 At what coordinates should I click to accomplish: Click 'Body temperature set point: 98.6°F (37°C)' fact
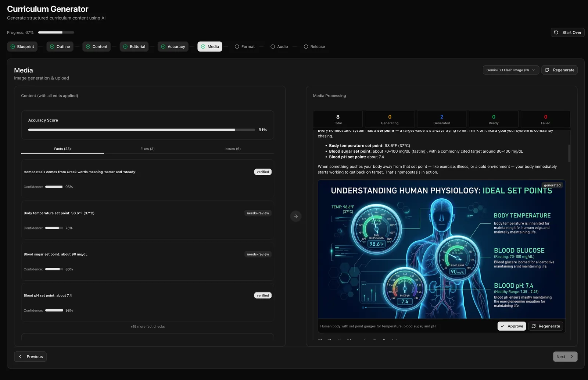59,213
